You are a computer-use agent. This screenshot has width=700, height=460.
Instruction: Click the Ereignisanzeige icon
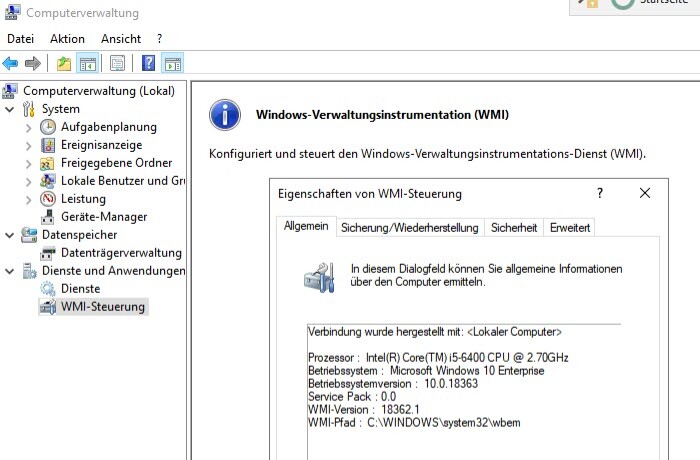pos(48,145)
